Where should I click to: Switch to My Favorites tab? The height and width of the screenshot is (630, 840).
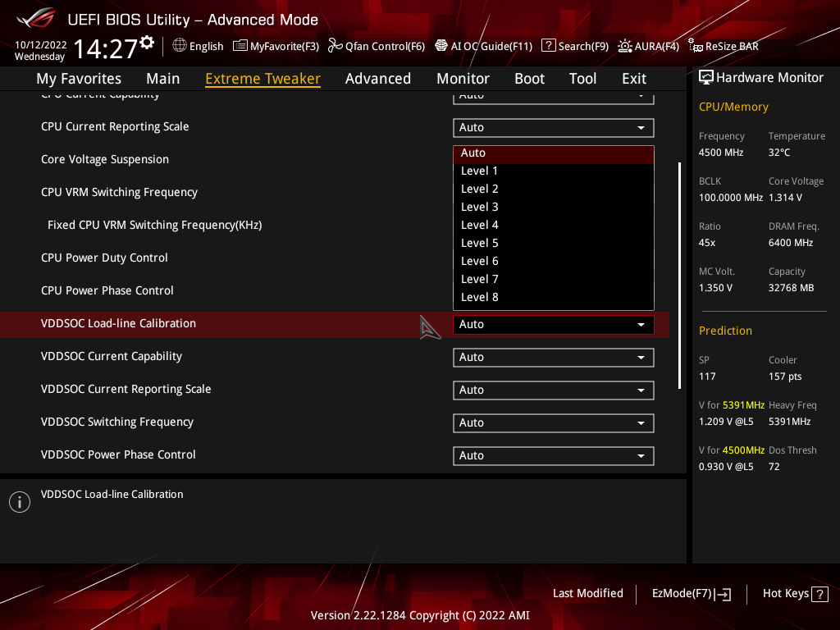tap(79, 78)
